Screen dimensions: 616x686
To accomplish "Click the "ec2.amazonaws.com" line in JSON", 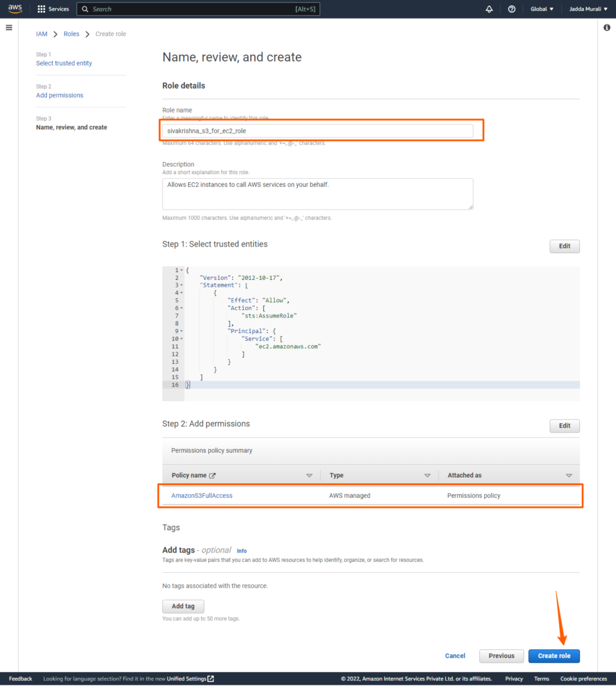I will pos(288,346).
